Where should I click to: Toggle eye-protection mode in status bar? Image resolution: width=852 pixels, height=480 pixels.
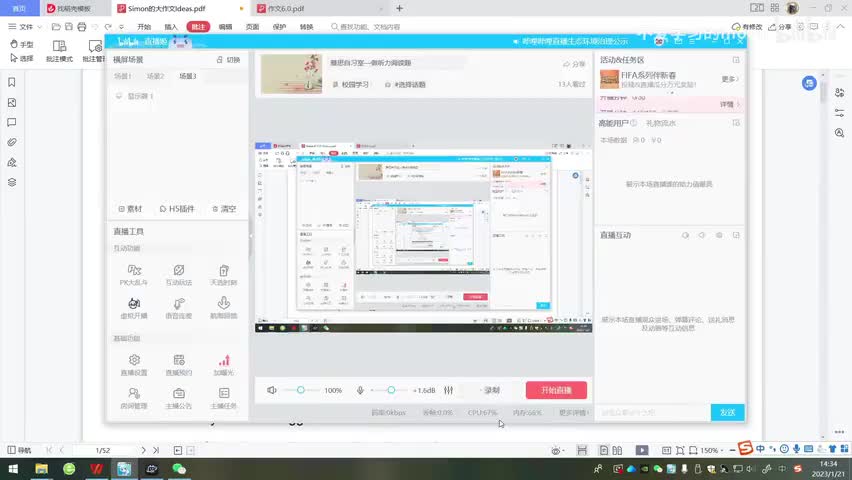(x=555, y=450)
